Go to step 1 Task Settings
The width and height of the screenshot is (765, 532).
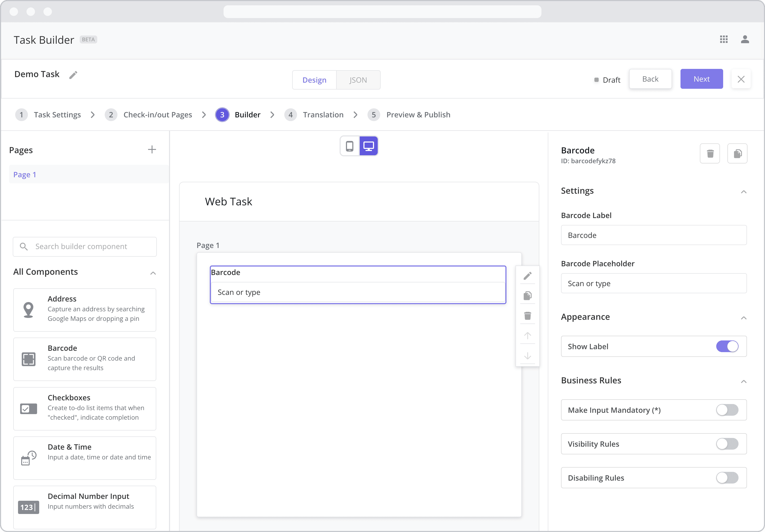(x=48, y=115)
